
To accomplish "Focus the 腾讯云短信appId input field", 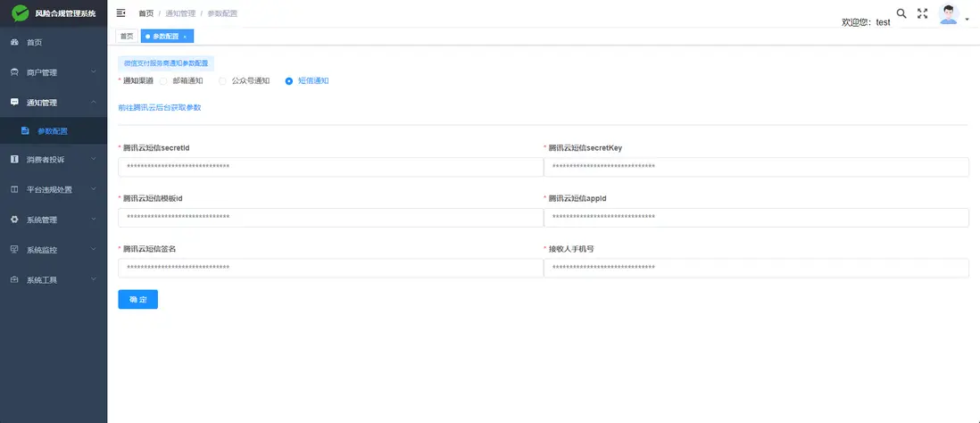I will (756, 218).
